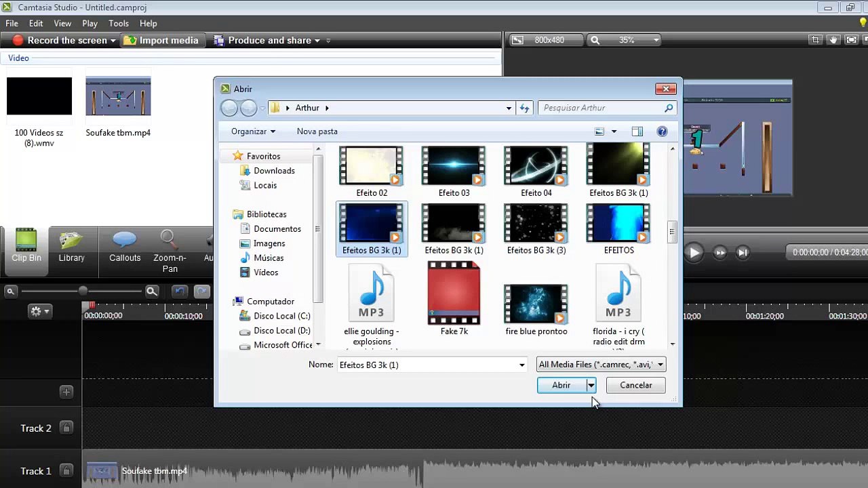The width and height of the screenshot is (868, 488).
Task: Select the EFEITOS video file
Action: pyautogui.click(x=618, y=229)
